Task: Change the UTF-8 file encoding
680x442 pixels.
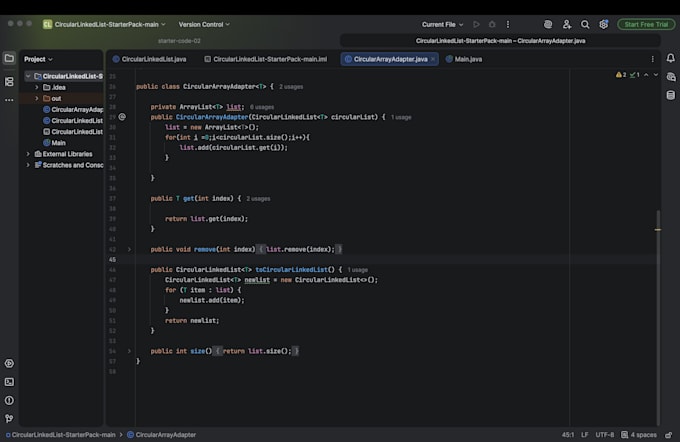Action: tap(605, 435)
